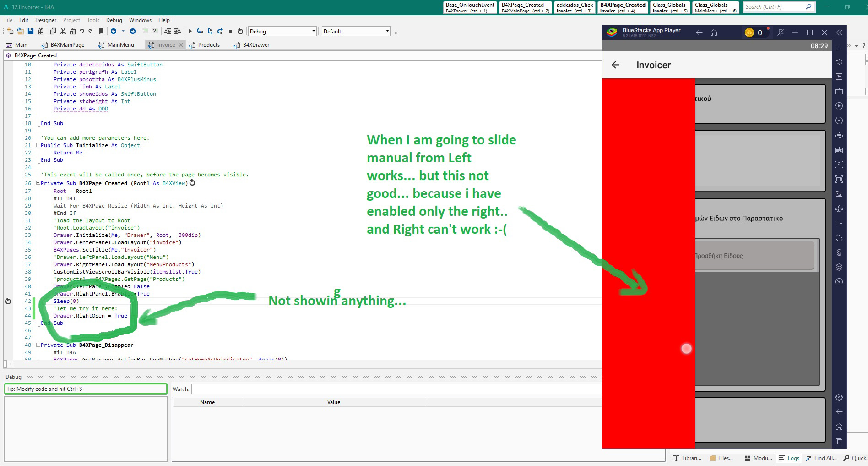Close the Invoice tab
Image resolution: width=868 pixels, height=466 pixels.
181,45
